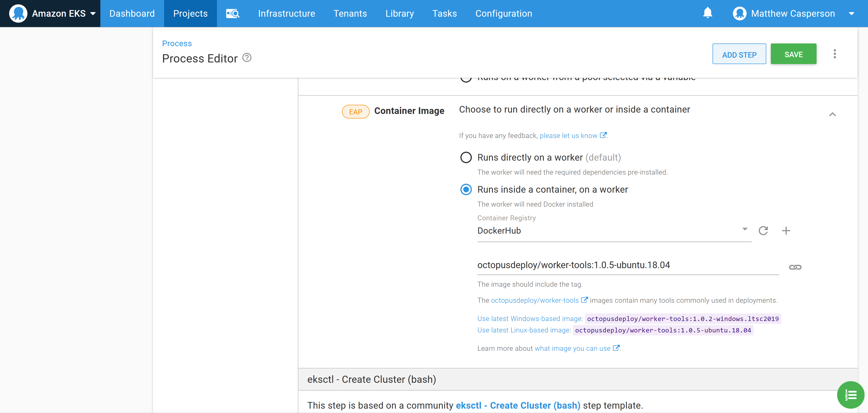Click the SAVE button
Screen dimensions: 868x413
pyautogui.click(x=793, y=54)
